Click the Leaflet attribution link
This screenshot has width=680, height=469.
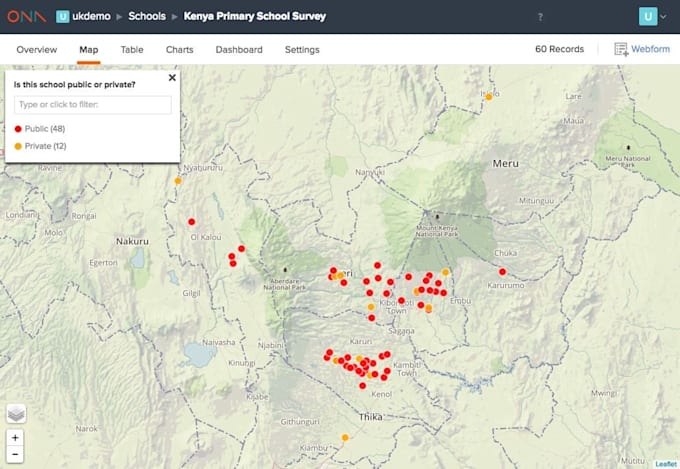point(665,464)
